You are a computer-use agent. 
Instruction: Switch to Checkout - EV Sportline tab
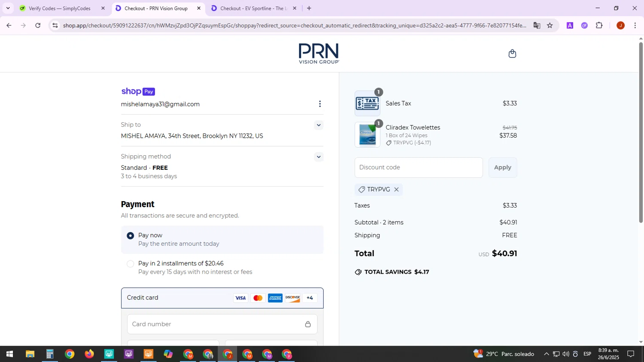pos(252,9)
